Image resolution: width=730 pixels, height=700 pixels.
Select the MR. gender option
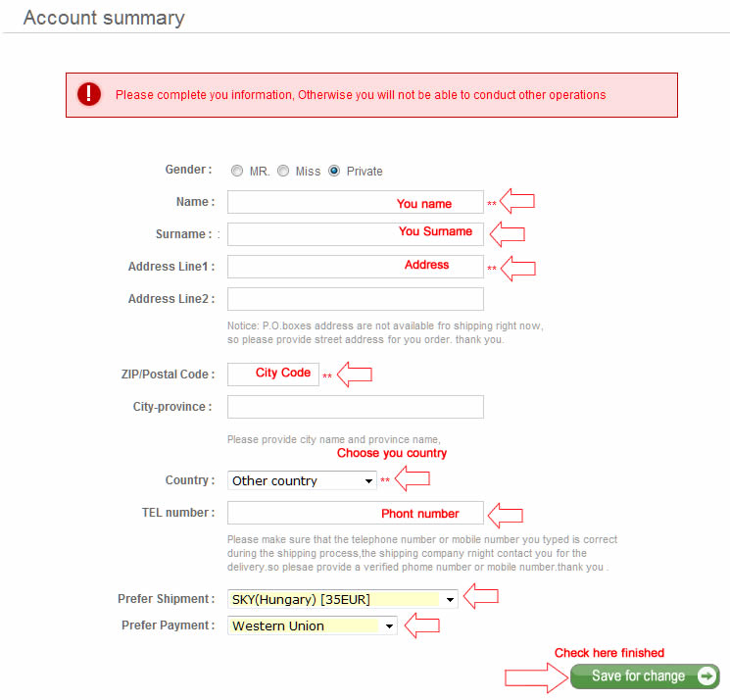237,171
